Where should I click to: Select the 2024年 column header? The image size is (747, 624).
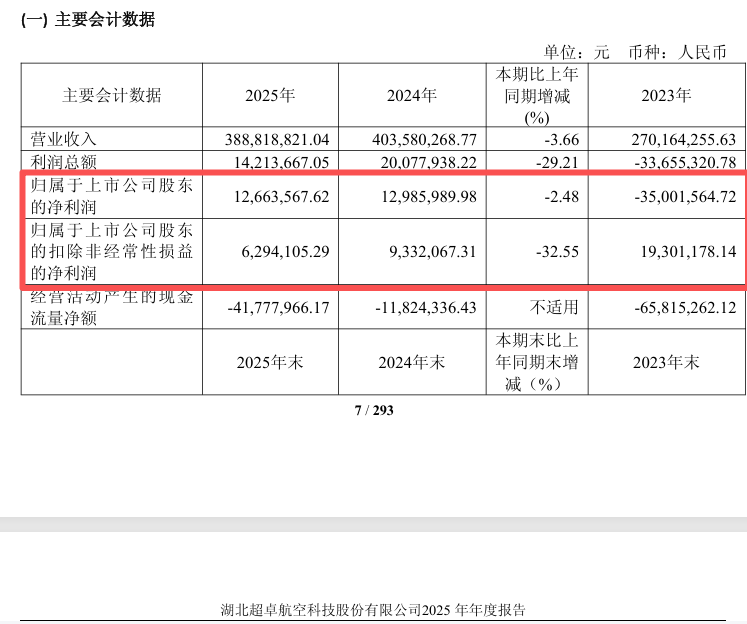click(412, 95)
